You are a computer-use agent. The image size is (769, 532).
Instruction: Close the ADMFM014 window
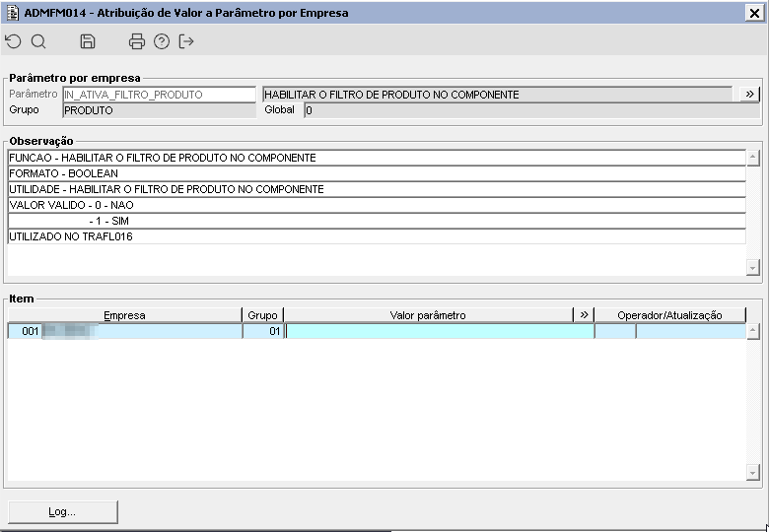click(754, 13)
